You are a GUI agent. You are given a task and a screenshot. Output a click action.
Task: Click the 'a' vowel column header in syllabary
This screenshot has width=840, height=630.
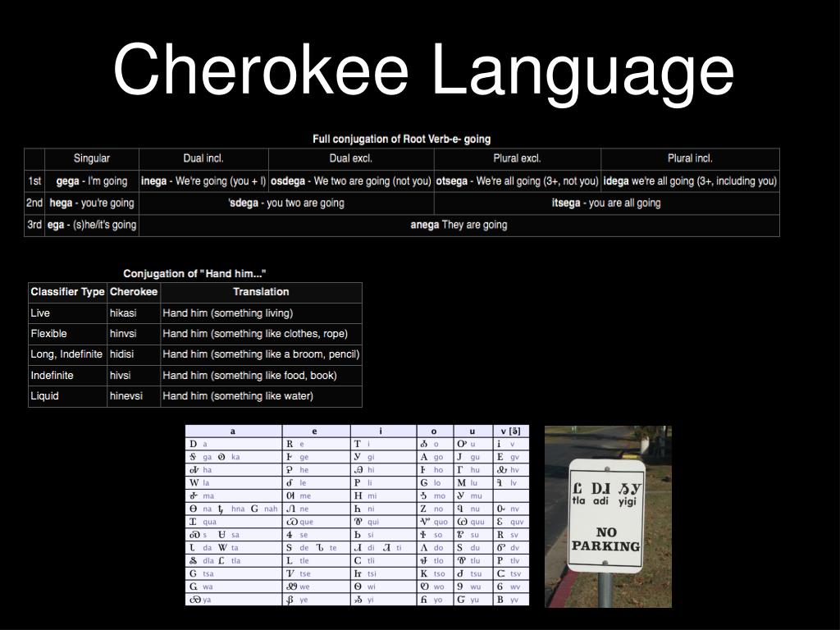click(233, 431)
